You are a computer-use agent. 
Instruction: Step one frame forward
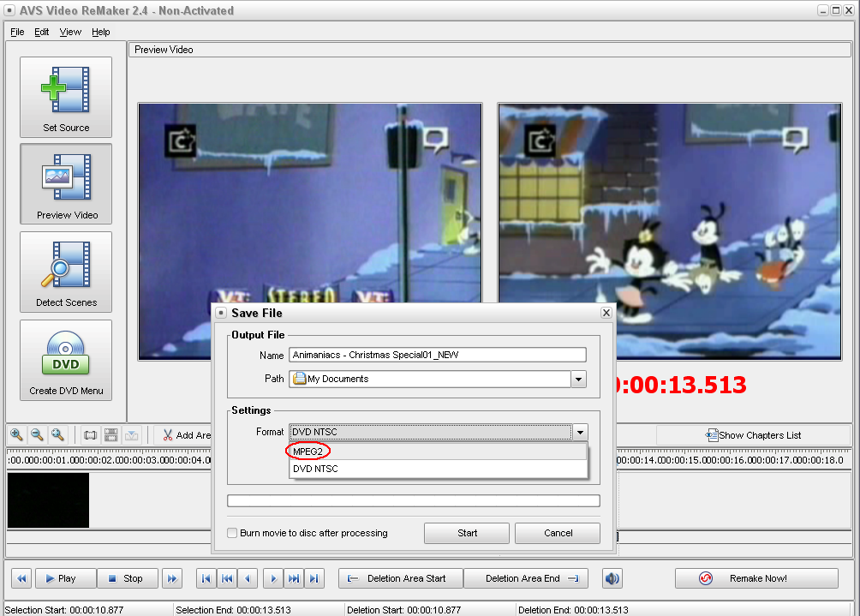tap(273, 578)
